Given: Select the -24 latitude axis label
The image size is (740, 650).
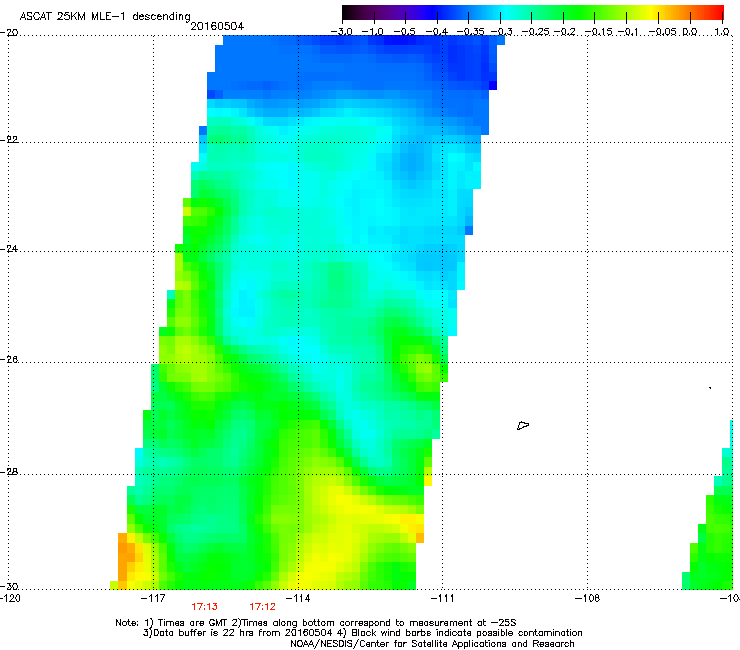Looking at the screenshot, I should pyautogui.click(x=9, y=249).
